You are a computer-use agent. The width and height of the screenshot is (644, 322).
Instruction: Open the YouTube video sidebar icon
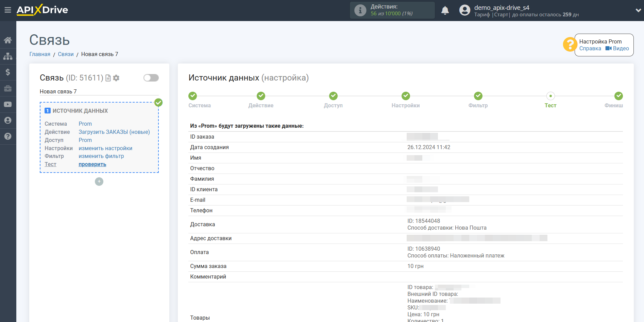point(8,104)
